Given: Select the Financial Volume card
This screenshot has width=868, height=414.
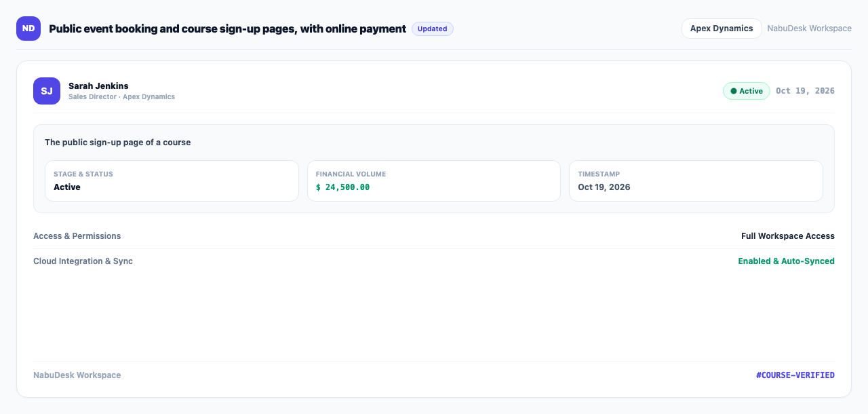Looking at the screenshot, I should click(434, 181).
